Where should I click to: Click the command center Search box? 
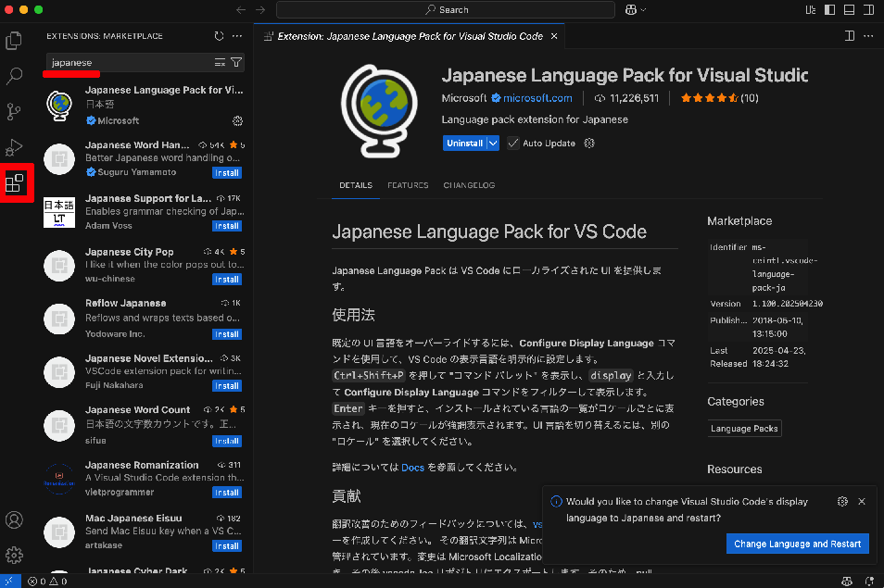pos(446,9)
